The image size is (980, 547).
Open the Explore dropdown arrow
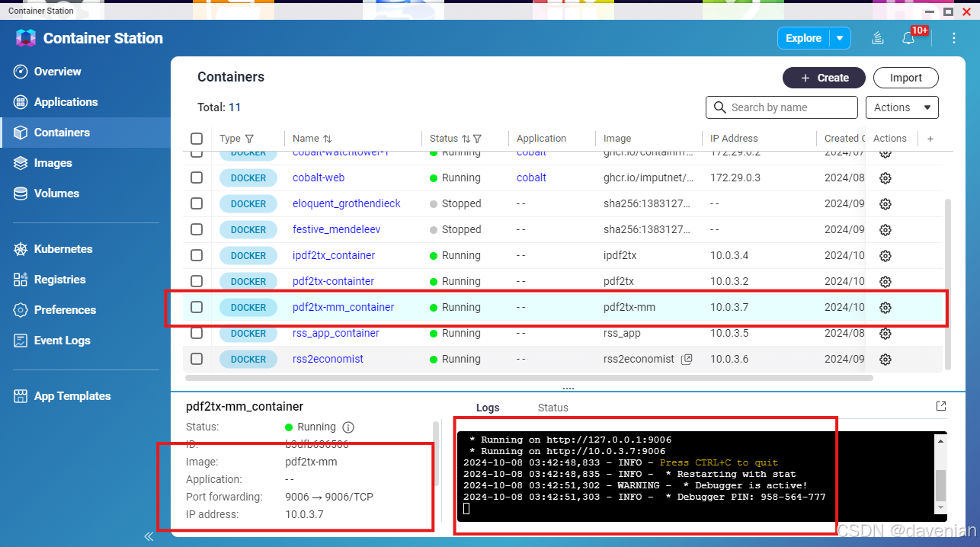pos(840,38)
